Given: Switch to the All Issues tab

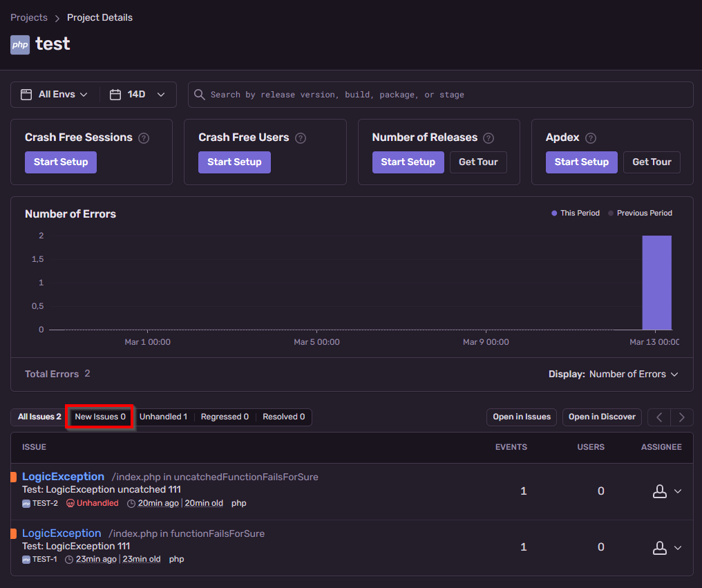Looking at the screenshot, I should click(39, 417).
